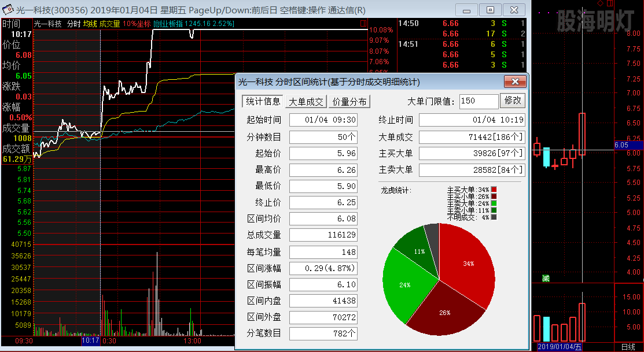Click the small red box icon on chart
The image size is (644, 352).
[x=363, y=24]
